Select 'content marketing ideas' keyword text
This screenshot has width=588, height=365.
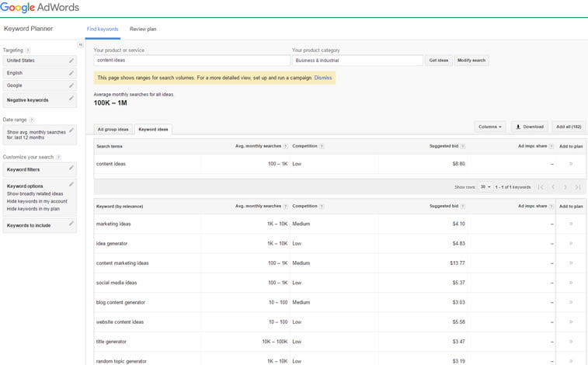[122, 263]
